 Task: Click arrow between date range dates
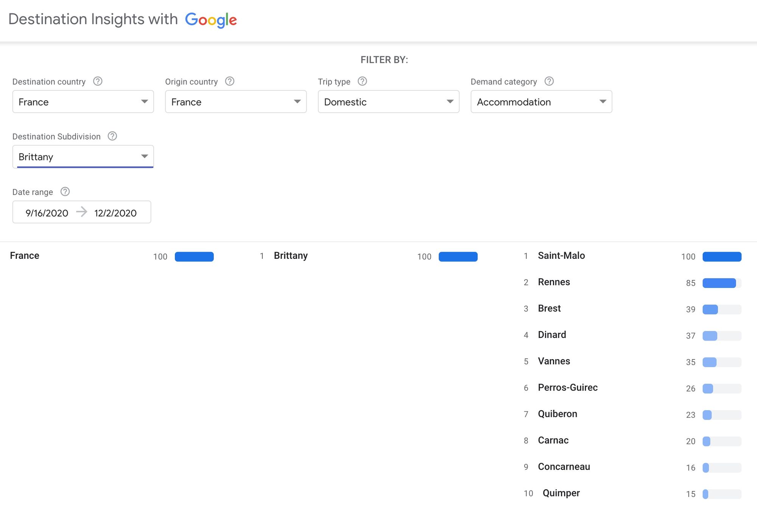click(x=81, y=212)
